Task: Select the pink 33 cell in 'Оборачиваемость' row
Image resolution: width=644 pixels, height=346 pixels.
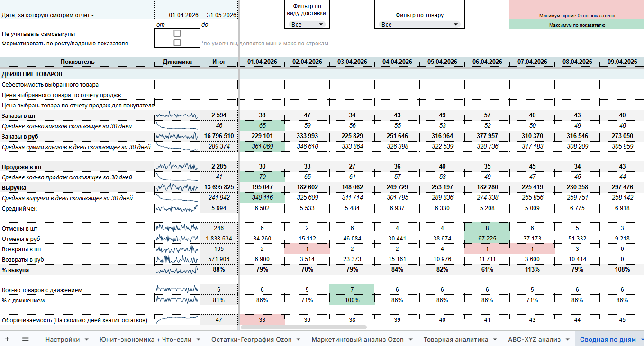Action: pos(262,320)
